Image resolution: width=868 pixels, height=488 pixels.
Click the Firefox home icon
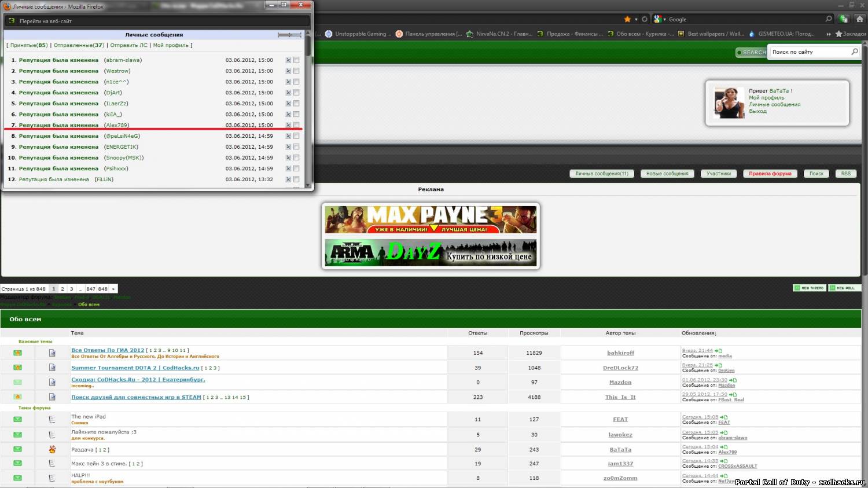859,19
